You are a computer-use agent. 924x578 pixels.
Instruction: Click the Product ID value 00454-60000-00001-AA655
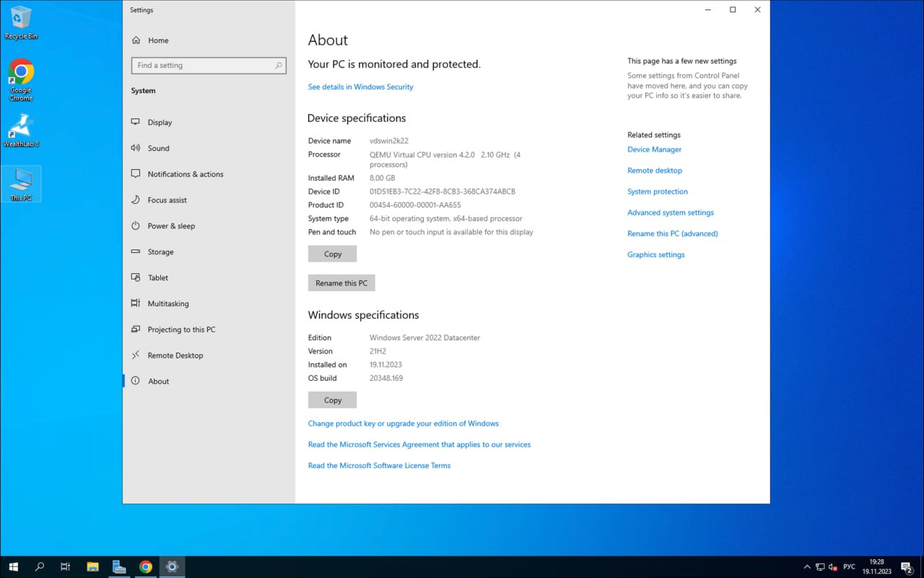click(x=415, y=205)
